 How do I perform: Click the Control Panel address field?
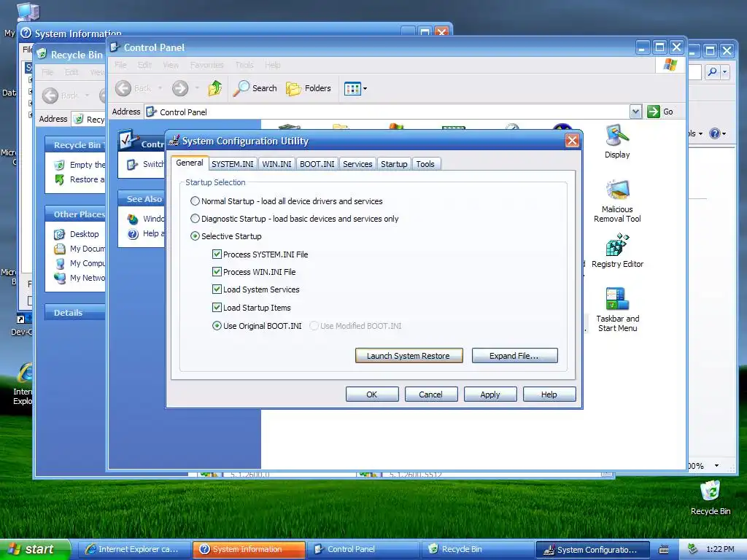coord(393,112)
